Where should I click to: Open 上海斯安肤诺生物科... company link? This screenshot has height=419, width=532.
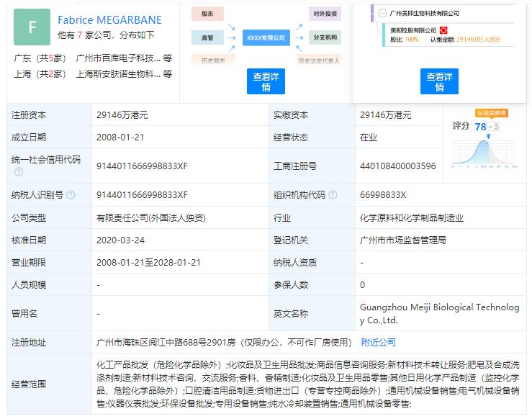click(x=118, y=74)
